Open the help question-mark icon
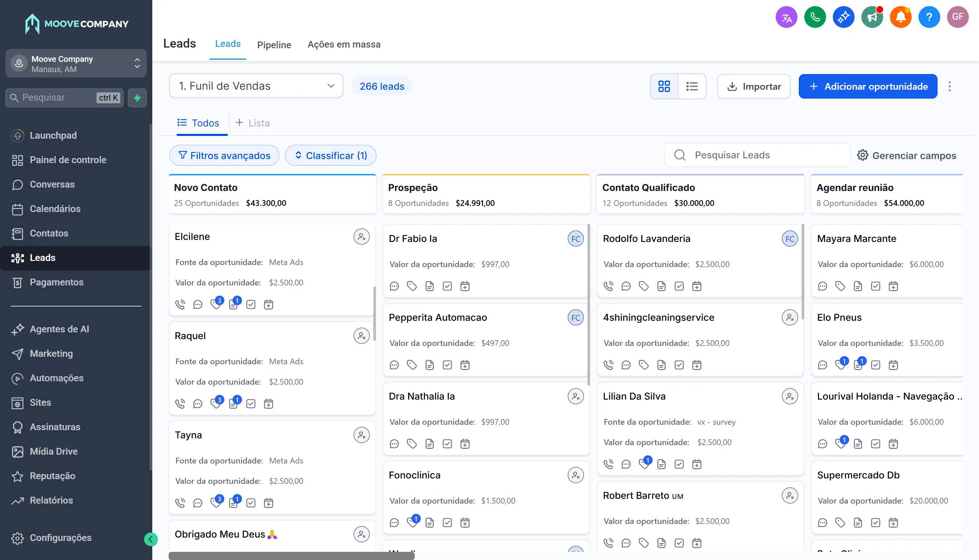The width and height of the screenshot is (979, 560). click(x=929, y=17)
